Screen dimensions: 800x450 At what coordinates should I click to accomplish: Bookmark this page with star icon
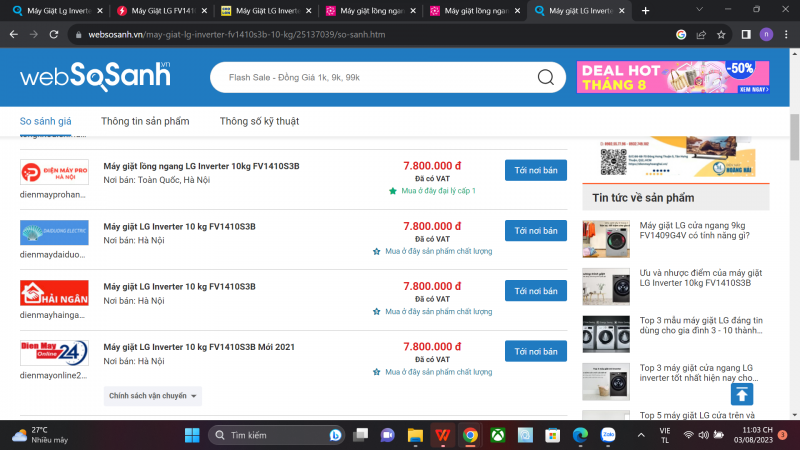tap(721, 34)
